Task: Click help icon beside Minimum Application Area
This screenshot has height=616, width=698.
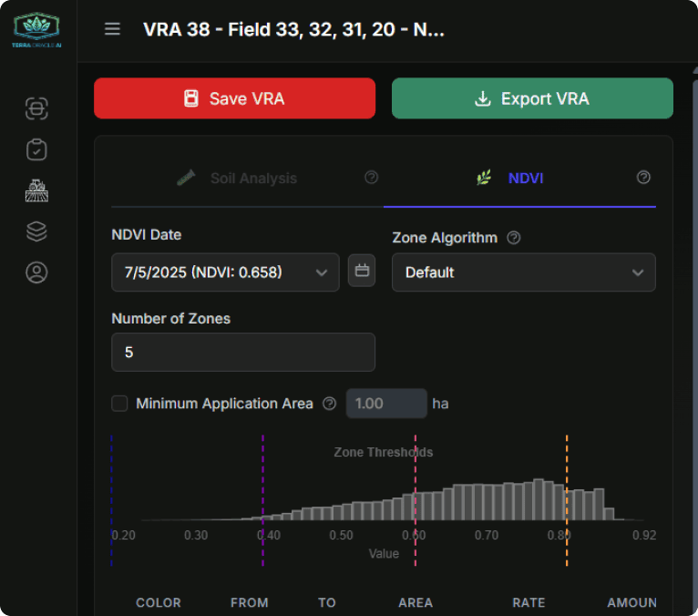Action: (330, 404)
